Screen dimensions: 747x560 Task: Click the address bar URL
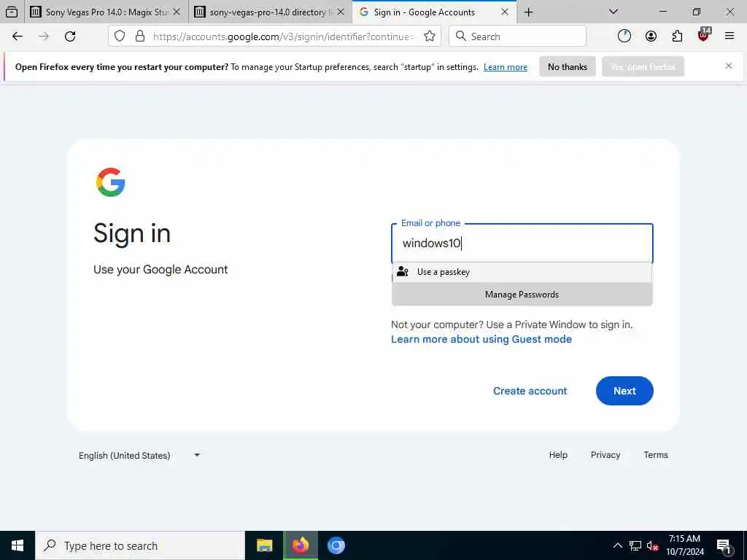click(x=284, y=36)
